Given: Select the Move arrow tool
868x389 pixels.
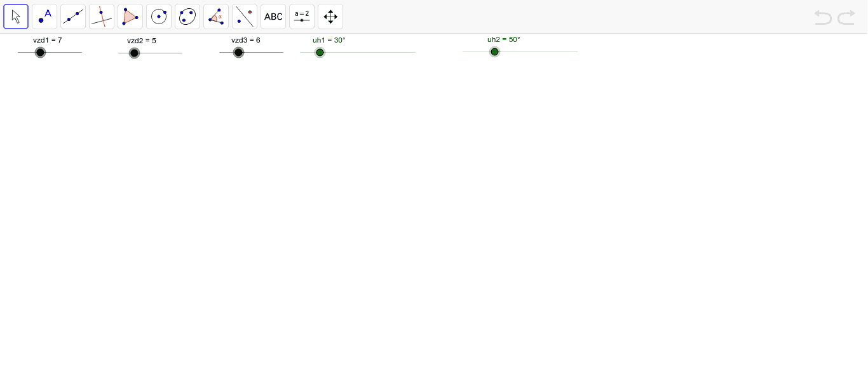Looking at the screenshot, I should tap(16, 17).
